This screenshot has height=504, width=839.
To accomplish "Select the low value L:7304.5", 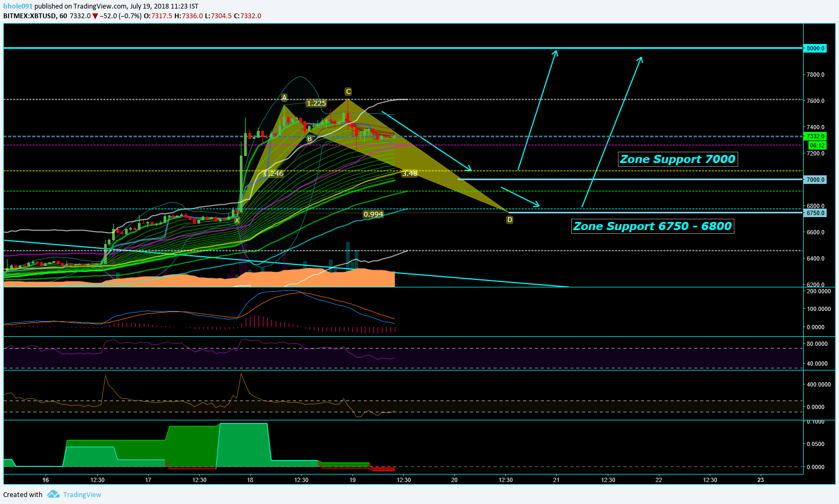I will (218, 16).
